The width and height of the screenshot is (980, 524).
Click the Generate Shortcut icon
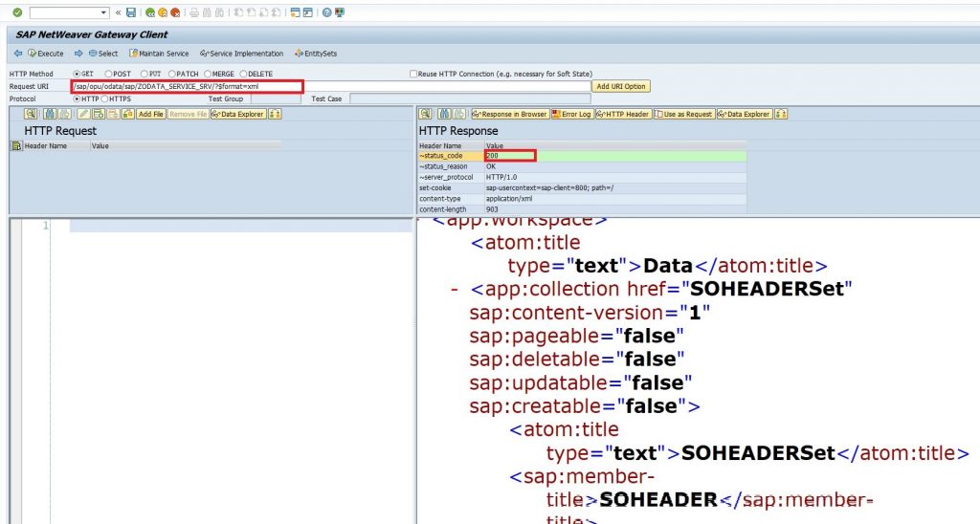click(307, 12)
